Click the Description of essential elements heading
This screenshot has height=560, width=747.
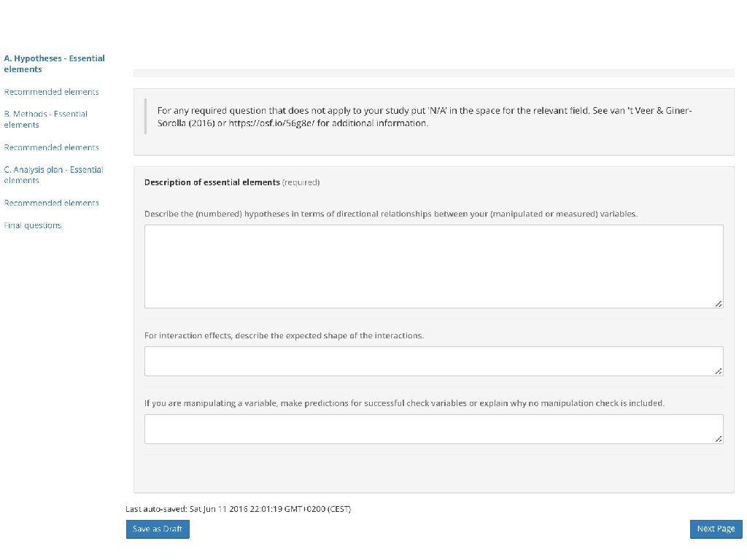pyautogui.click(x=212, y=182)
